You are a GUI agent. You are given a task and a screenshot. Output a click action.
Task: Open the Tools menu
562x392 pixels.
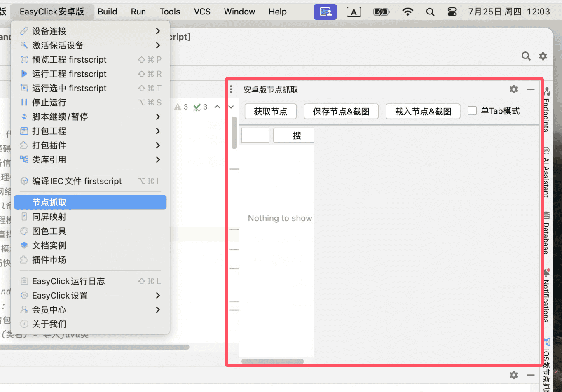point(170,12)
